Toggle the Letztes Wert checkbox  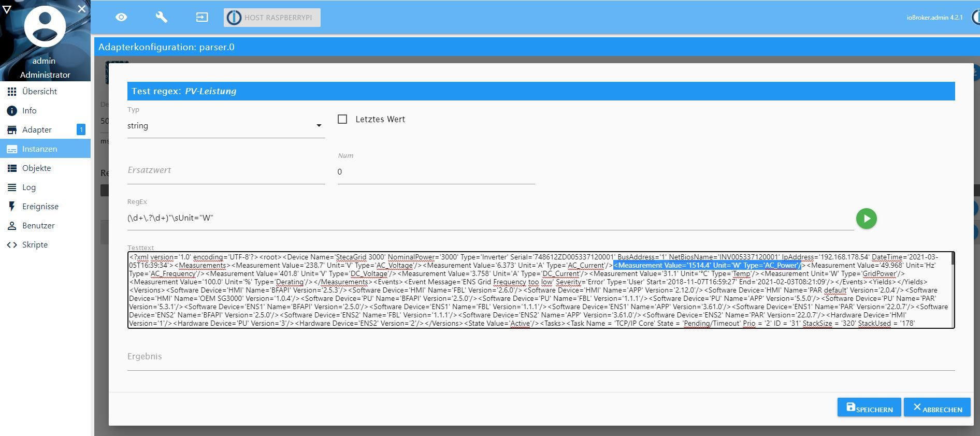click(x=342, y=119)
